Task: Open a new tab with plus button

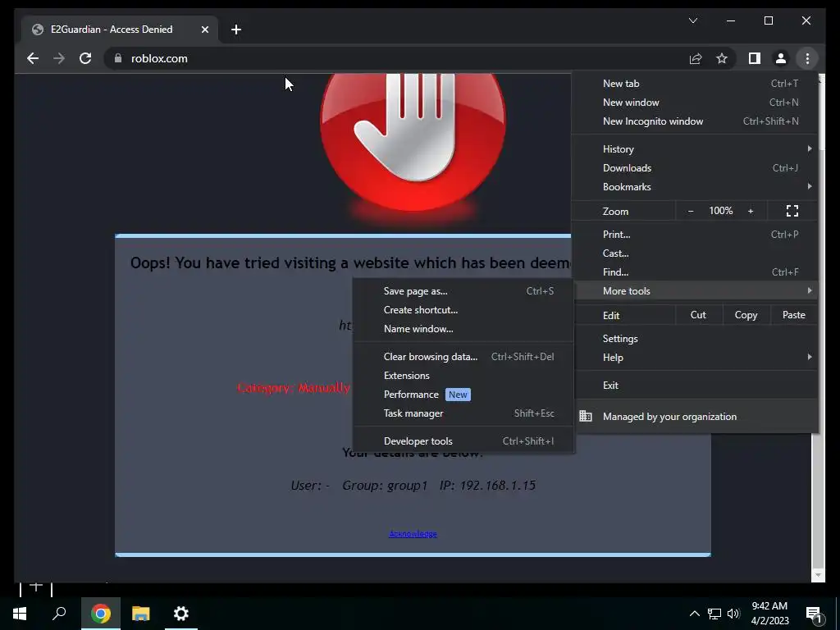Action: [236, 30]
